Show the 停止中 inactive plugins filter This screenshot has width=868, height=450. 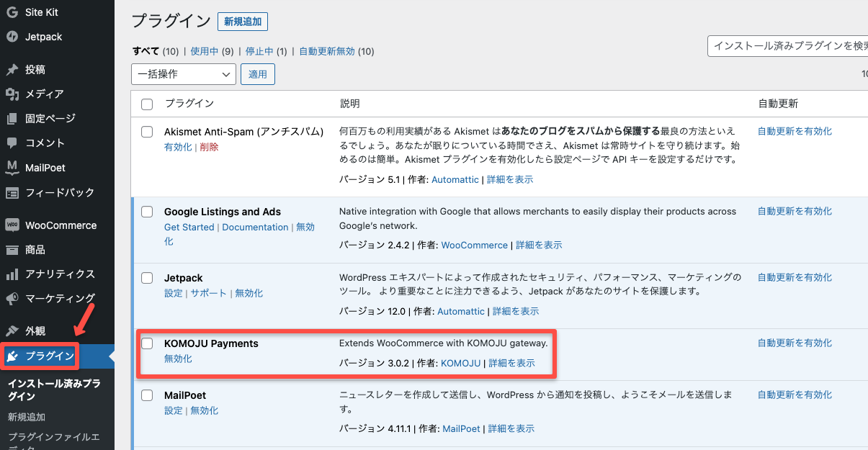point(259,51)
